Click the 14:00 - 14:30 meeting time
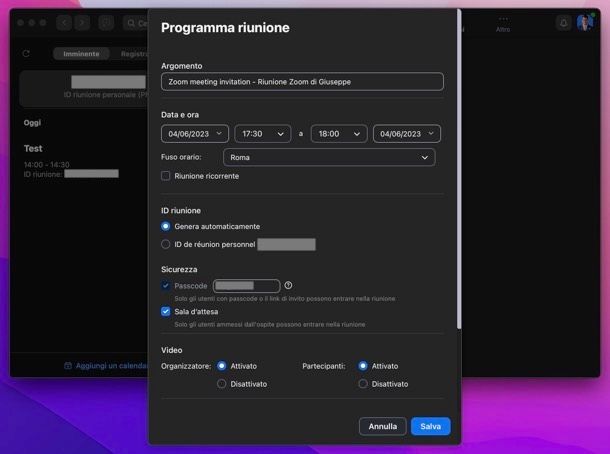This screenshot has width=610, height=454. (x=46, y=164)
